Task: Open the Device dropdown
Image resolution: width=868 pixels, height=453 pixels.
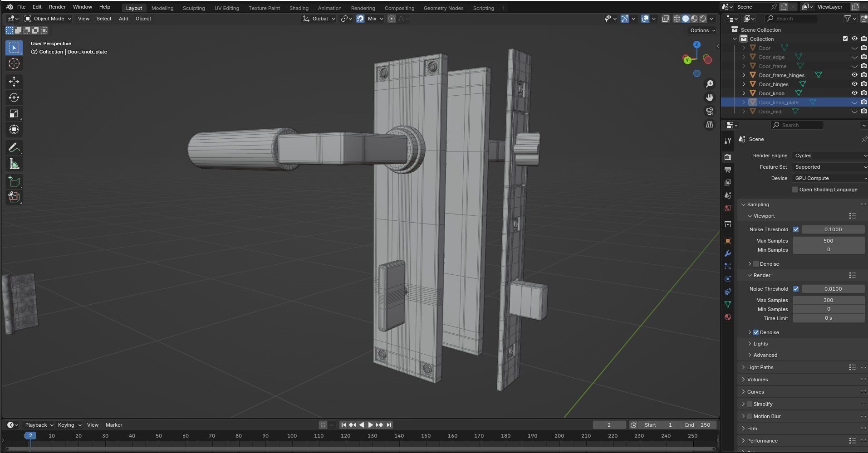Action: [830, 178]
